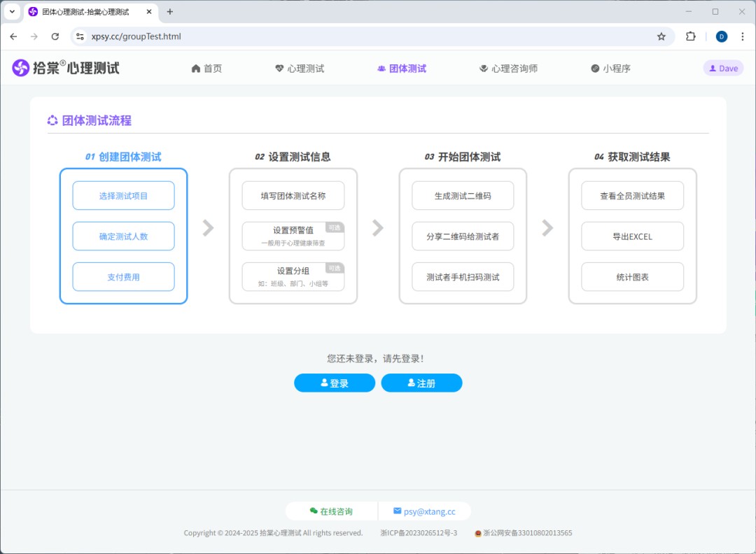Click the address bar URL xpsy.cc/groupTest.html
Screen dimensions: 756x554
click(x=136, y=36)
